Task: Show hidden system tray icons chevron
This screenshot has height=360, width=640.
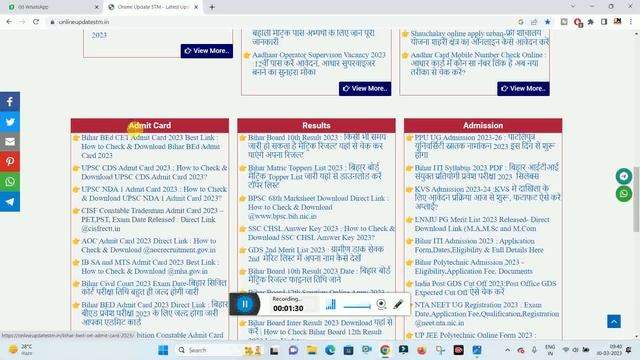Action: [507, 350]
